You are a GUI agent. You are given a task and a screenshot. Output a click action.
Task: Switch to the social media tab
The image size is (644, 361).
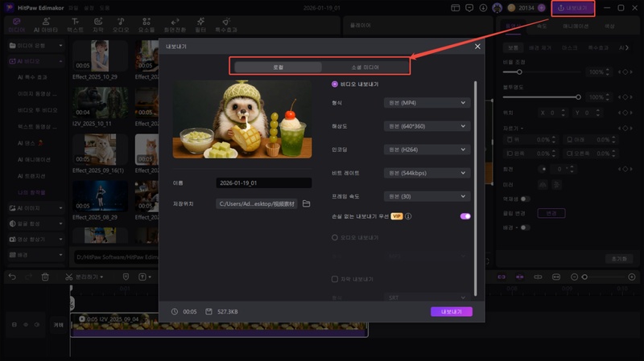tap(365, 68)
